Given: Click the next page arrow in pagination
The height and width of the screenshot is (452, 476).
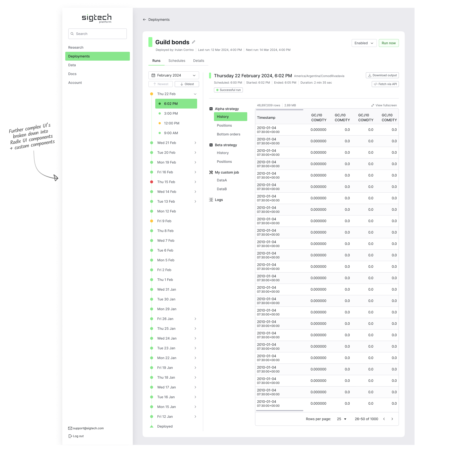Looking at the screenshot, I should point(392,419).
